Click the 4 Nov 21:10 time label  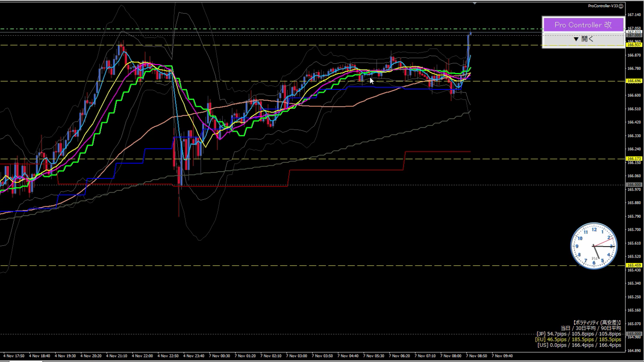point(116,356)
